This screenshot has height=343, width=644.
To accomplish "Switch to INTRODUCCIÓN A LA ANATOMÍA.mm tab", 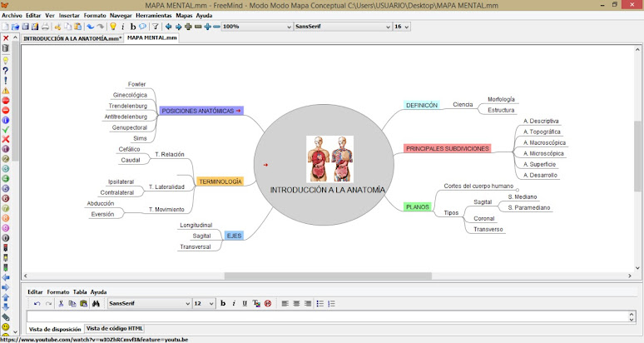I will [72, 38].
